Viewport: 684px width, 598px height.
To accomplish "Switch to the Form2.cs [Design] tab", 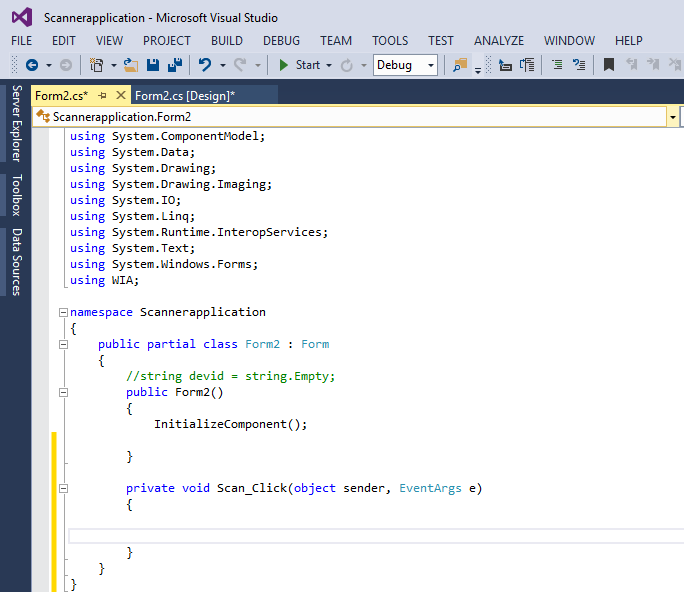I will point(185,96).
